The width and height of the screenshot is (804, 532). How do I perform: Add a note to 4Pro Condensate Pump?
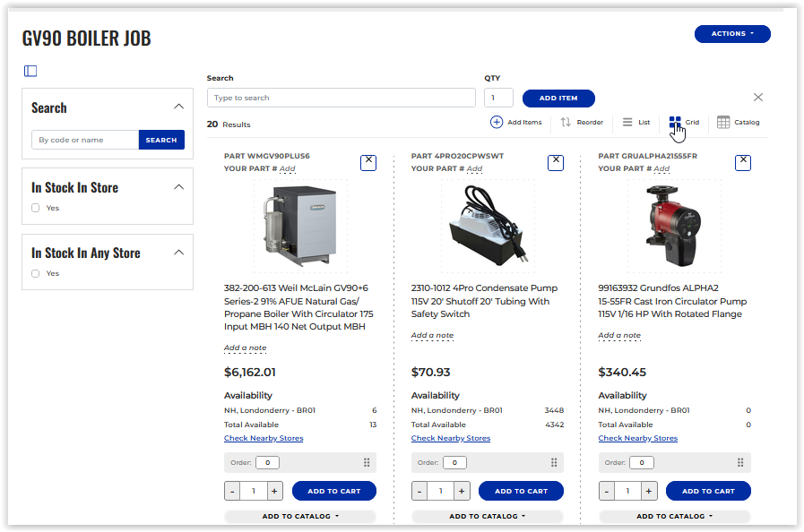coord(432,335)
